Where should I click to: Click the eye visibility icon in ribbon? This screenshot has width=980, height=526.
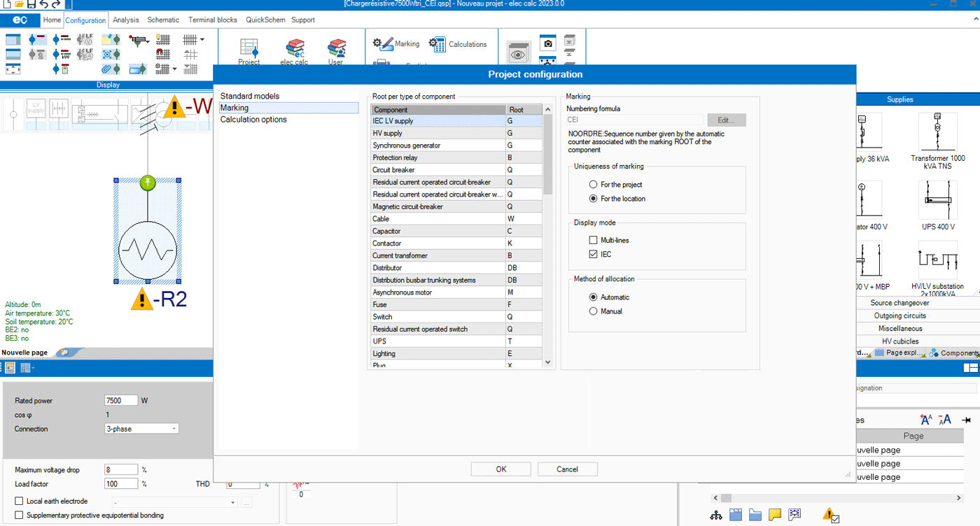(517, 53)
